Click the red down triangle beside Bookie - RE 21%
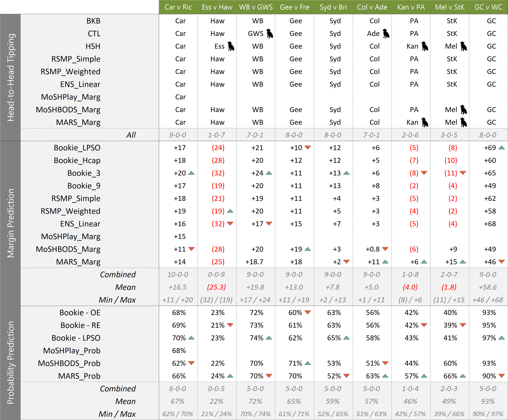This screenshot has height=420, width=508. tap(230, 325)
